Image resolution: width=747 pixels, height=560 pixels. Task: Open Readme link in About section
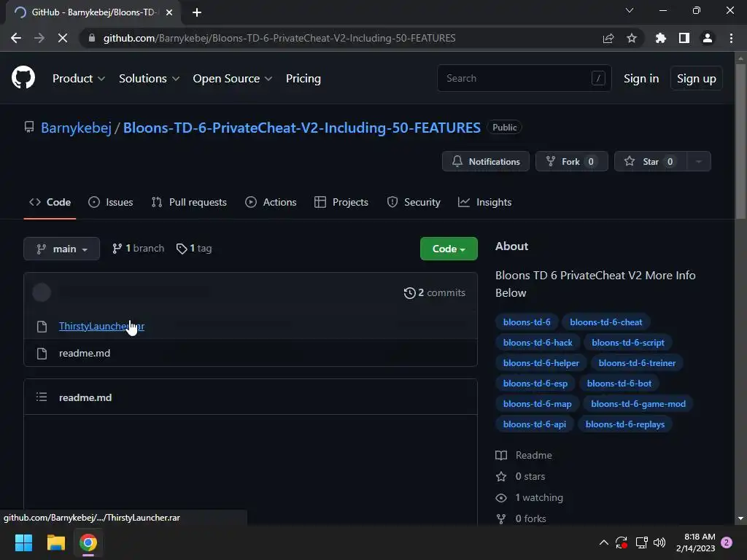coord(524,455)
